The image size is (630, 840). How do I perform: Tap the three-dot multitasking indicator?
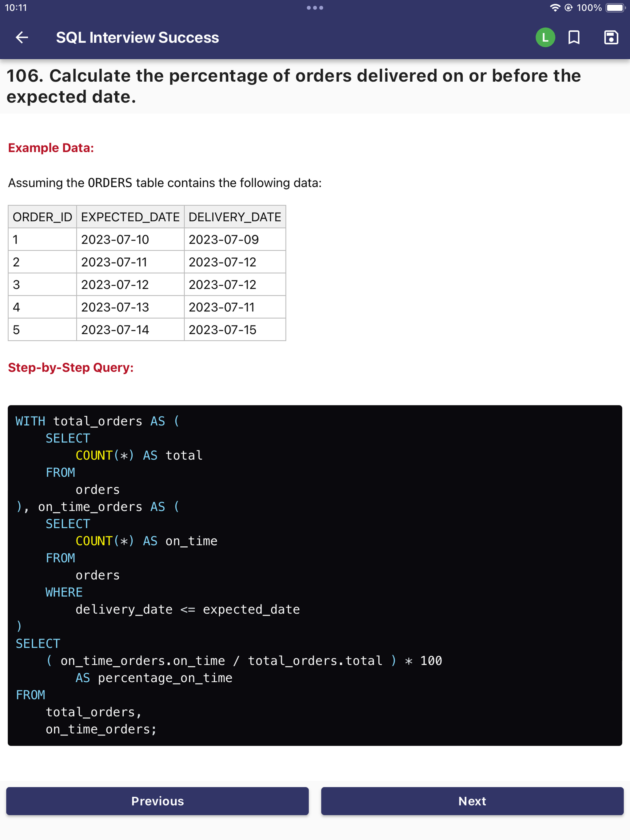pyautogui.click(x=315, y=8)
